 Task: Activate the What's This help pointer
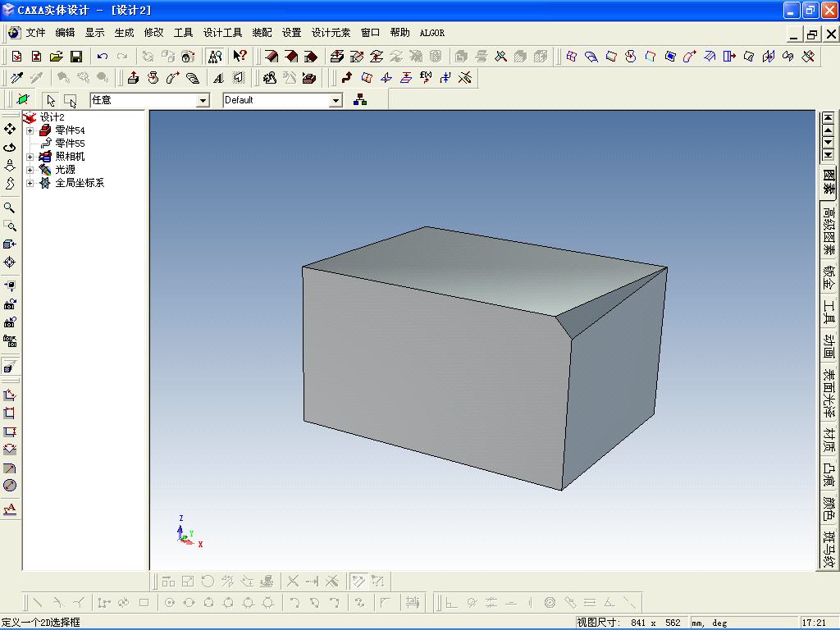[x=240, y=56]
